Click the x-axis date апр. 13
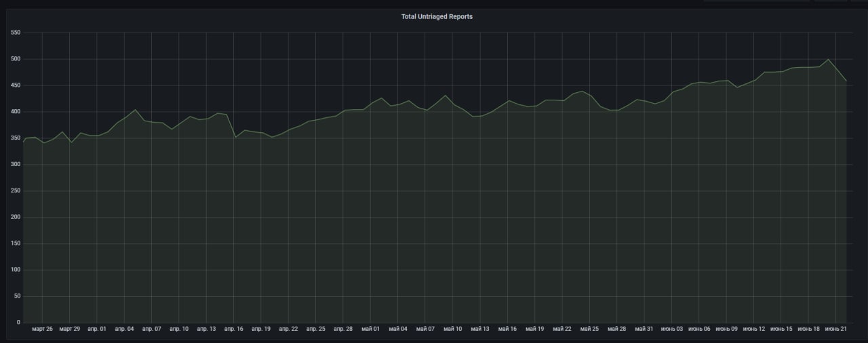868x343 pixels. [x=206, y=329]
